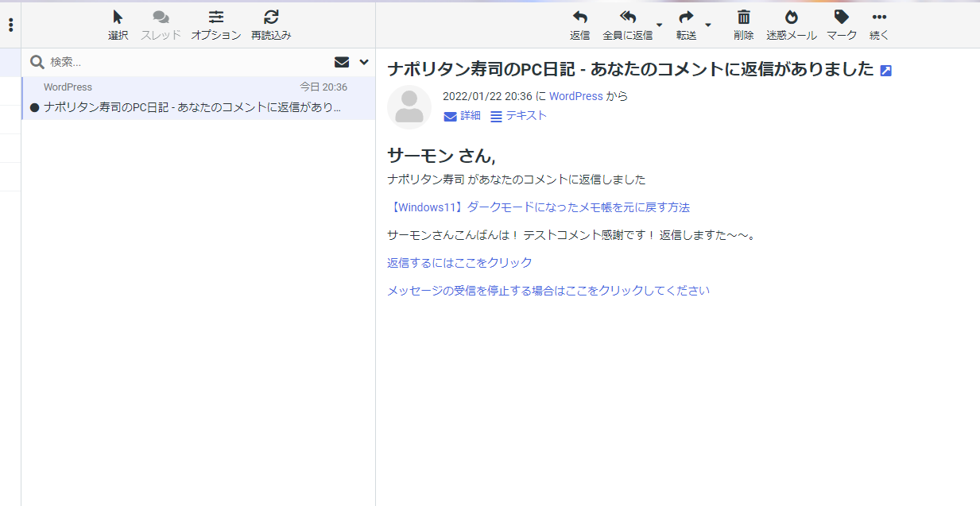The image size is (980, 506).
Task: Expand the reply-all dropdown arrow
Action: pyautogui.click(x=660, y=25)
